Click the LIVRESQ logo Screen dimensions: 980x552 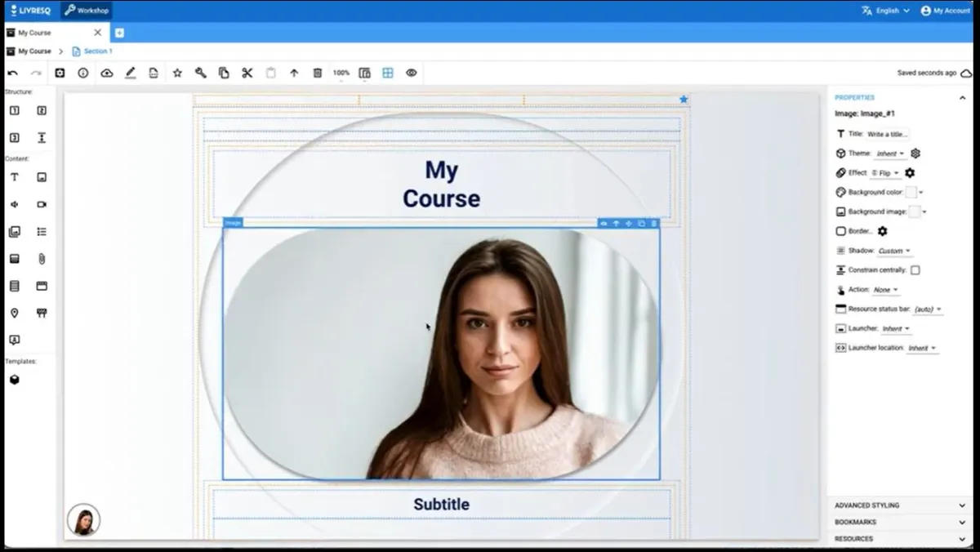point(31,11)
